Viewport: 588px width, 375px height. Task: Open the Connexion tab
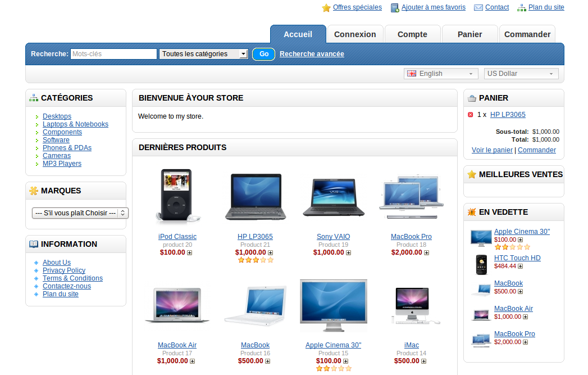point(355,34)
